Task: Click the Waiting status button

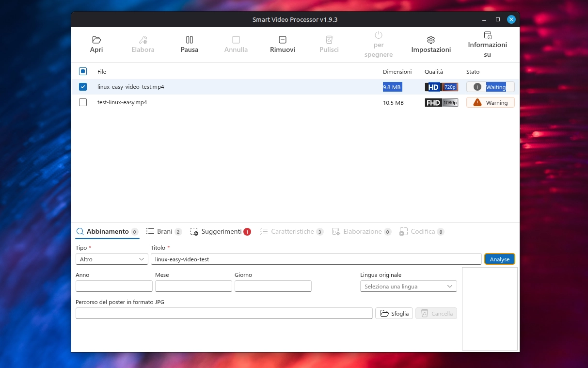Action: pos(491,87)
